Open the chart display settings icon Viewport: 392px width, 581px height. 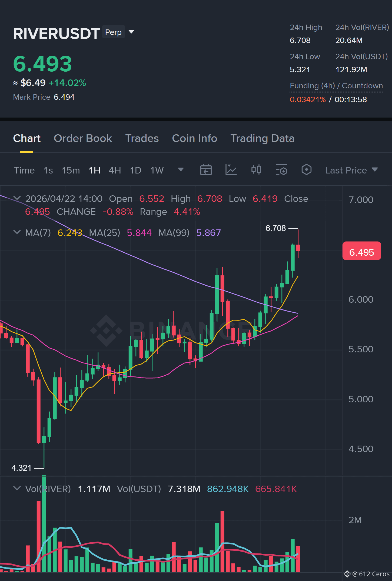(281, 170)
